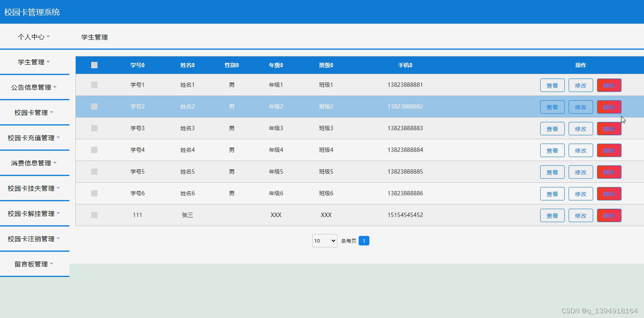Image resolution: width=644 pixels, height=318 pixels.
Task: Check the checkbox for 学号6 row
Action: point(94,193)
